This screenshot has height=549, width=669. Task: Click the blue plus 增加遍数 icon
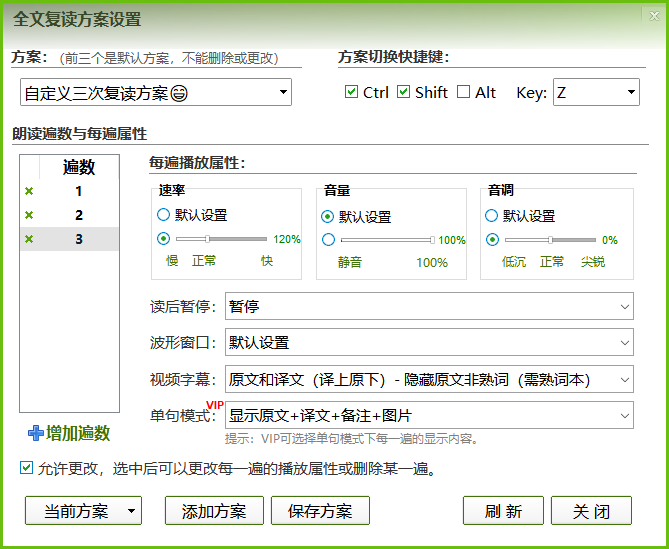[x=35, y=433]
